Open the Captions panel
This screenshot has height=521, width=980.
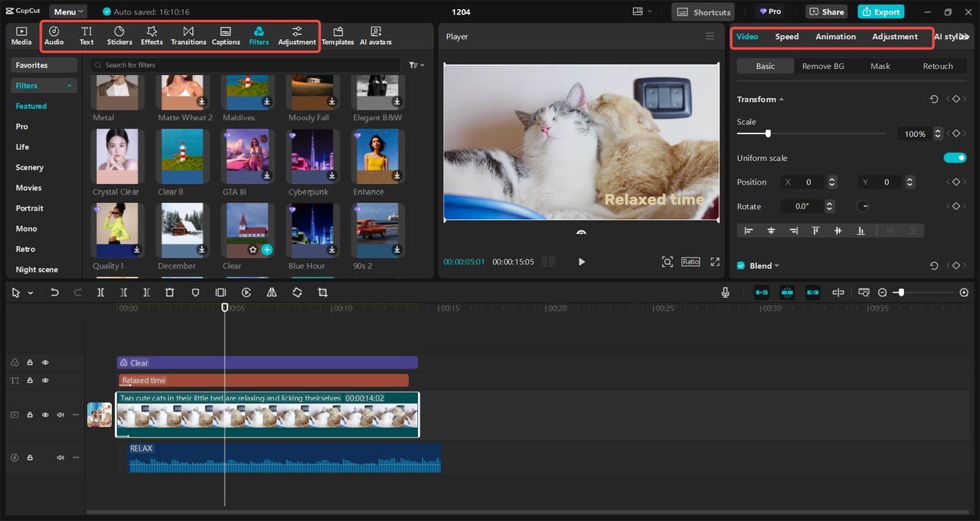[226, 36]
